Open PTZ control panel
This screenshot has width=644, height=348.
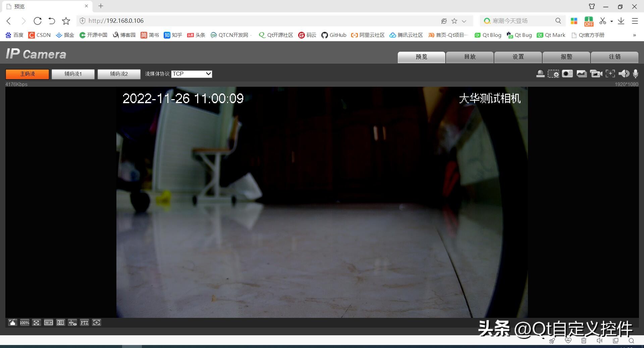(85, 323)
